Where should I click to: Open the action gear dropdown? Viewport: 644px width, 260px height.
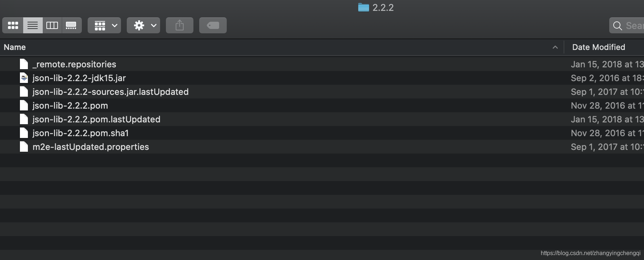tap(143, 25)
